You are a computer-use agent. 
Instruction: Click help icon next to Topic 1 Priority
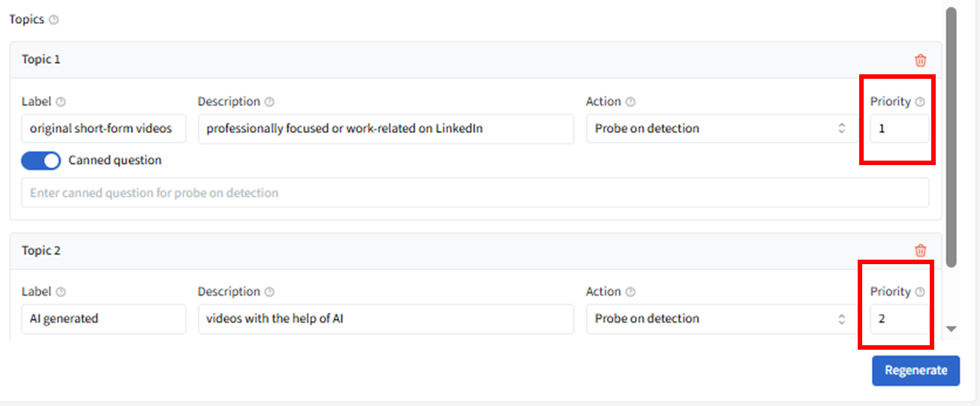coord(920,102)
